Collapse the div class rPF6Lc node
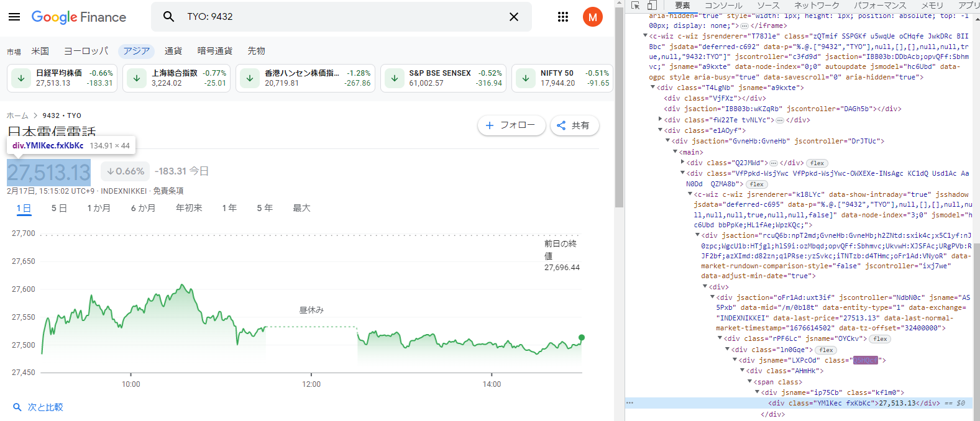 click(720, 338)
